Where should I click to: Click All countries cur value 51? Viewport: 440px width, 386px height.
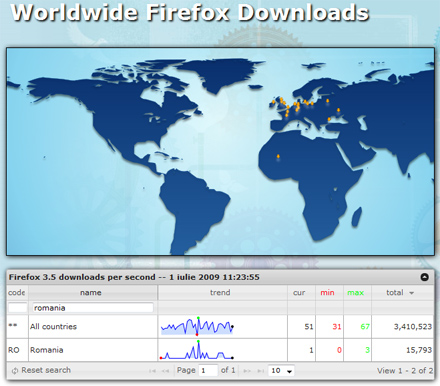pyautogui.click(x=309, y=327)
